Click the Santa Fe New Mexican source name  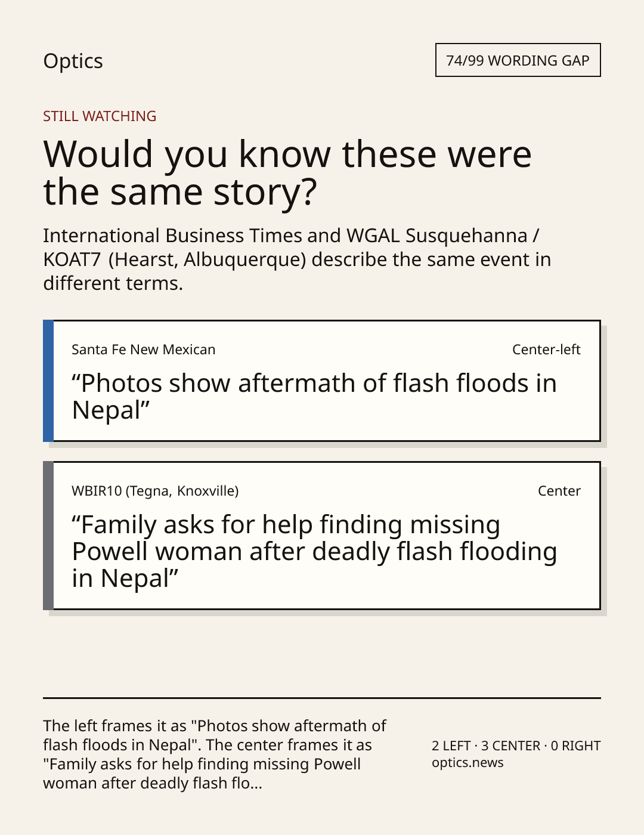143,350
